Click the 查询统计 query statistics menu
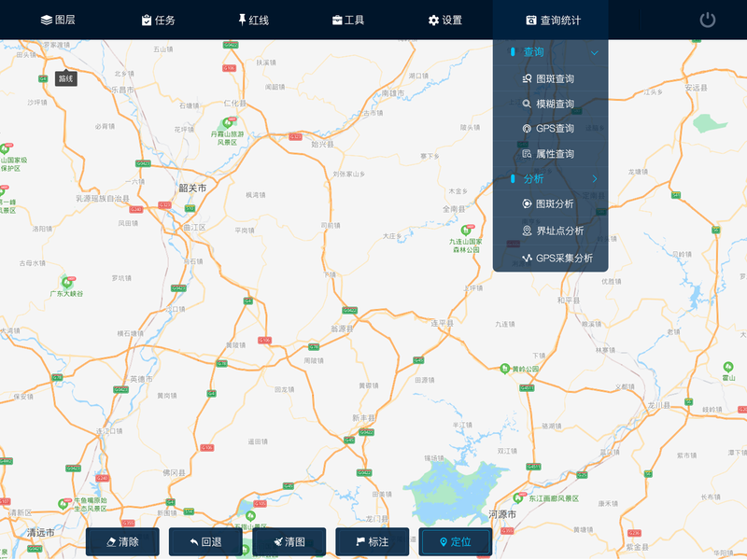The height and width of the screenshot is (560, 747). pyautogui.click(x=553, y=20)
